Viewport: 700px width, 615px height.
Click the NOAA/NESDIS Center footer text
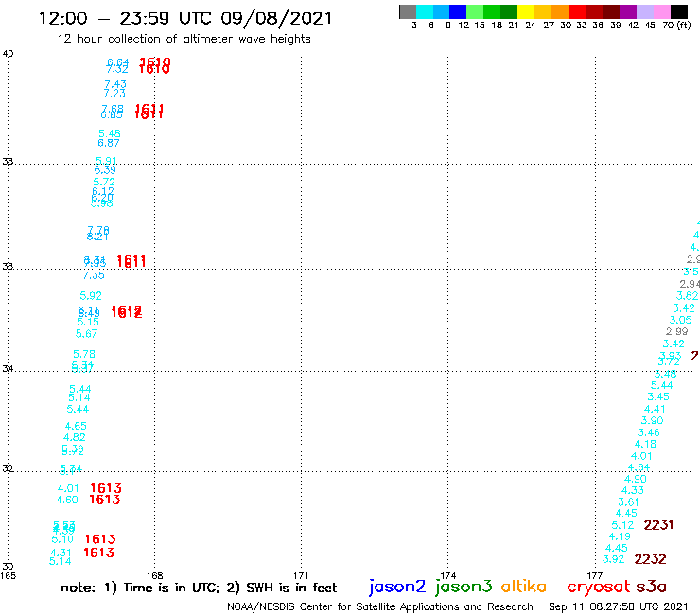pyautogui.click(x=380, y=606)
